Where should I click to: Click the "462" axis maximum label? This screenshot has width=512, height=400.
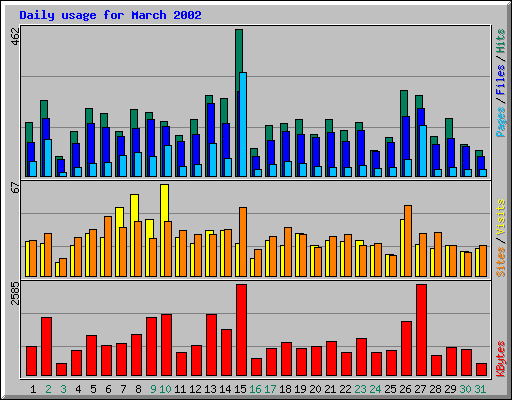tap(15, 36)
